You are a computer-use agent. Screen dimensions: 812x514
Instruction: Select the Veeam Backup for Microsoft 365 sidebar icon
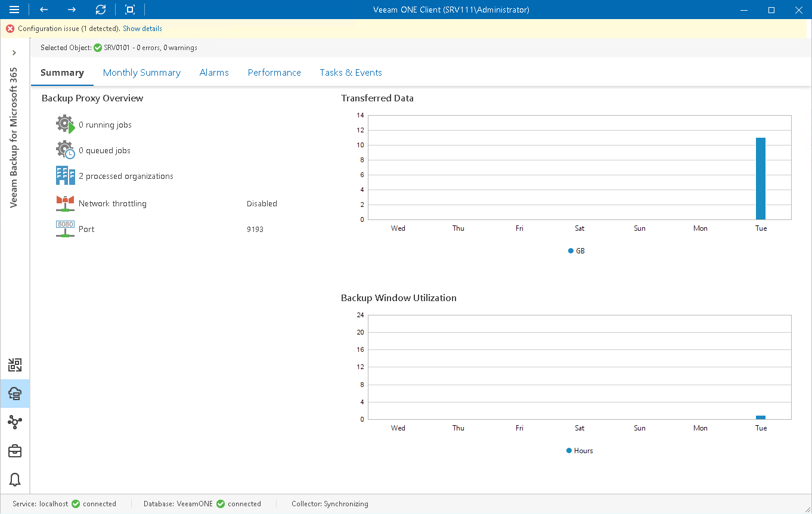(15, 394)
